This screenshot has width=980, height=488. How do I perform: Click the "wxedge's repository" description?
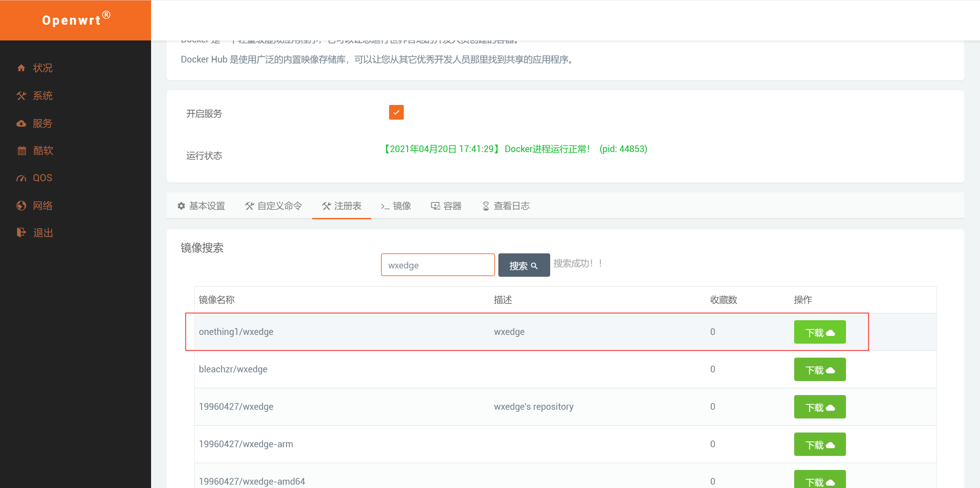coord(534,407)
